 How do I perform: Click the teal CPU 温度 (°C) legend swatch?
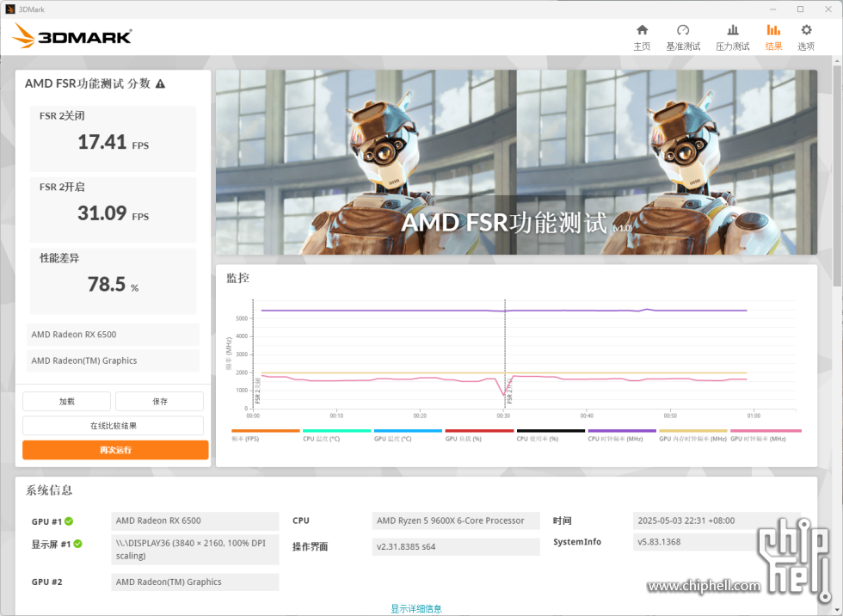click(337, 430)
